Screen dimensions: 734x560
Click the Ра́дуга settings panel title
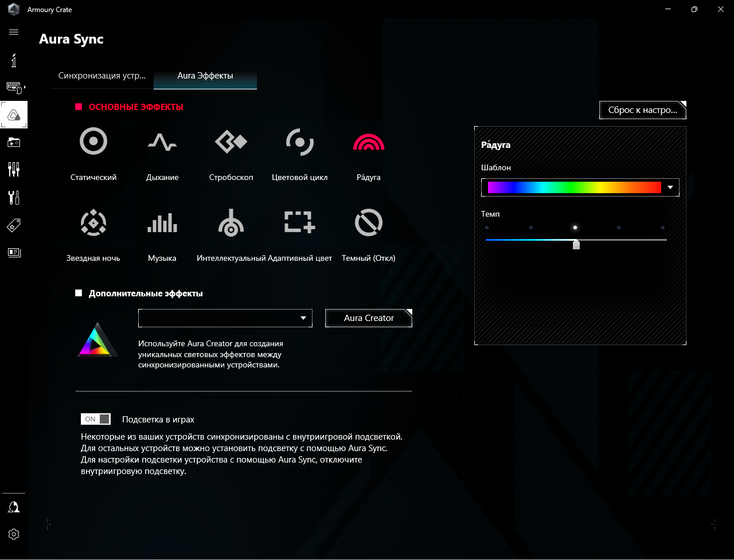[496, 145]
